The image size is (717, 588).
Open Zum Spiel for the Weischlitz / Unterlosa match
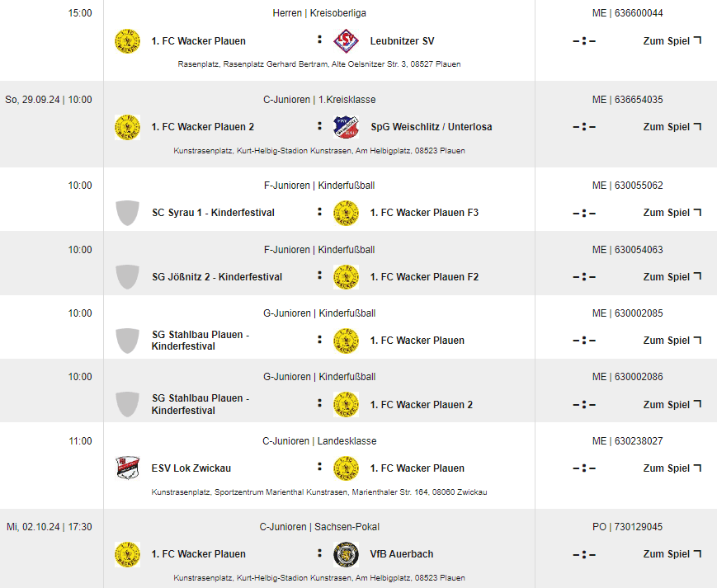click(672, 127)
